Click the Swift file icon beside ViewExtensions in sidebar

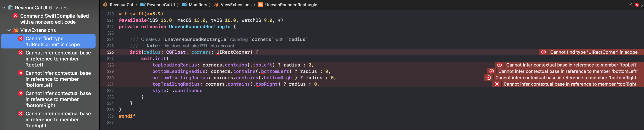15,30
